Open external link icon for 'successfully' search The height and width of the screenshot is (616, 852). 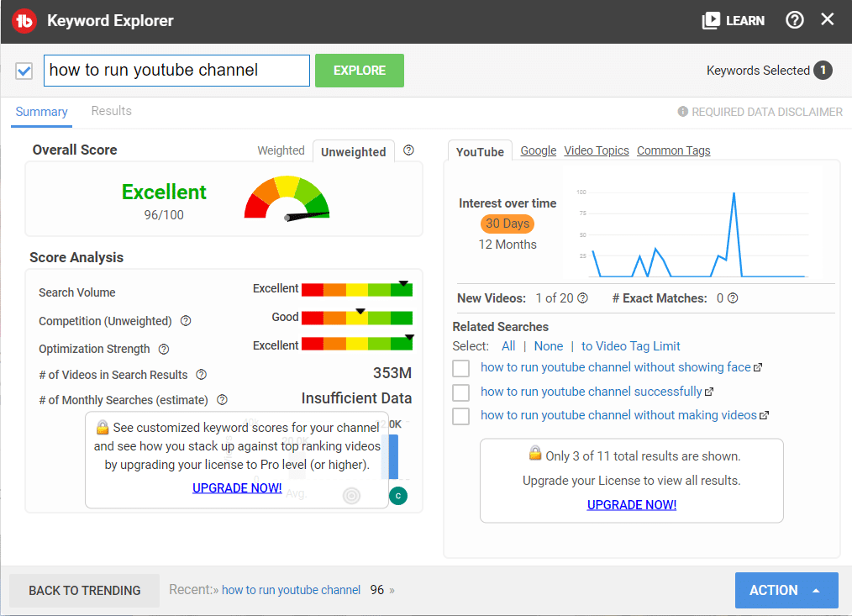(x=709, y=392)
